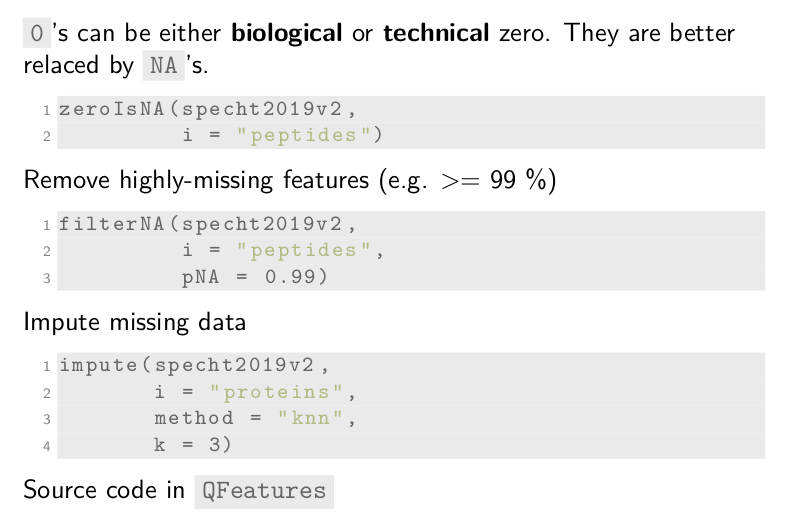Screen dimensions: 796x519
Task: Click the impute(specht2019v2, code line
Action: click(193, 365)
